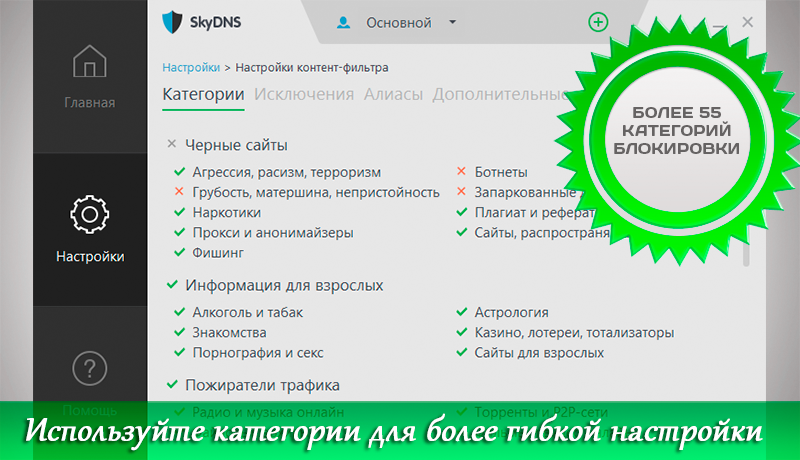Select the Настройки gear icon in sidebar
This screenshot has height=460, width=800.
(90, 214)
